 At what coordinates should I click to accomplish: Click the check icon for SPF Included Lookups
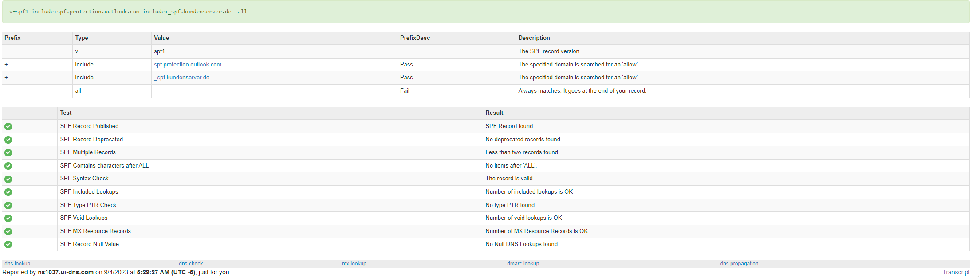[8, 192]
